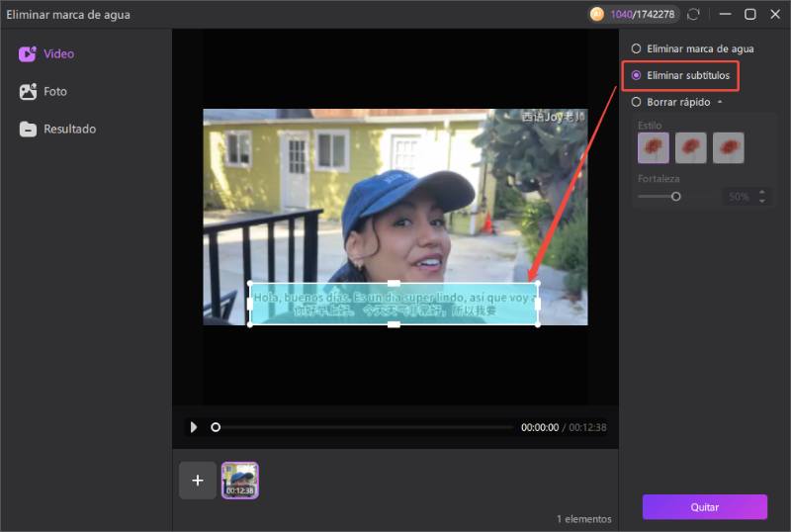Viewport: 791px width, 532px height.
Task: Select the Eliminar subtítulos radio button
Action: coord(637,75)
